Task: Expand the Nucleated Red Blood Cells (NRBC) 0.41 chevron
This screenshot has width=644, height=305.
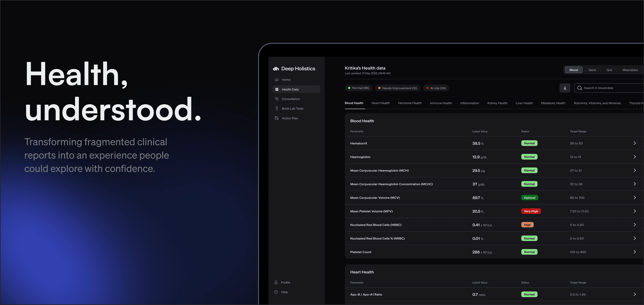Action: pos(634,225)
